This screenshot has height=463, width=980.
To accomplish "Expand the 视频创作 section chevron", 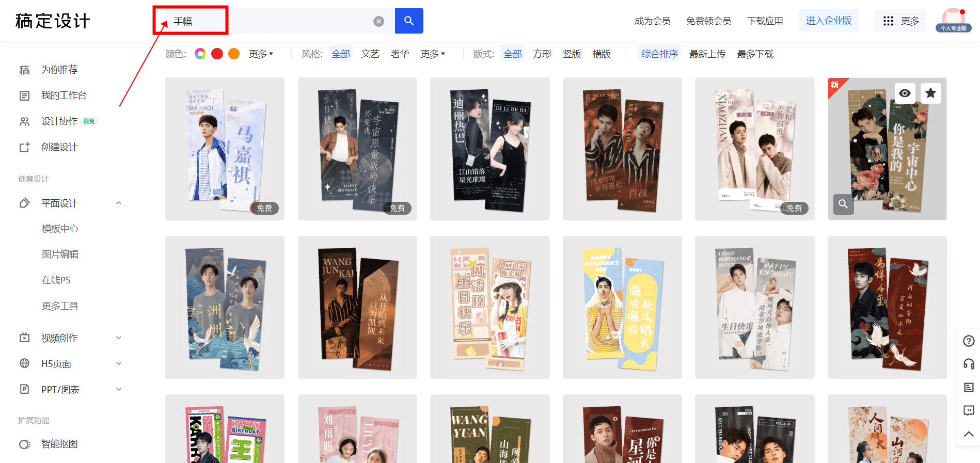I will point(119,338).
